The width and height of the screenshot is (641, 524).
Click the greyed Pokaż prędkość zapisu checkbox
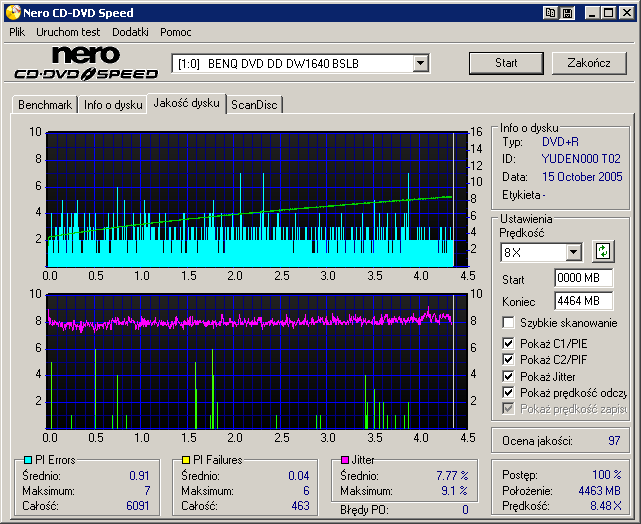pos(508,408)
